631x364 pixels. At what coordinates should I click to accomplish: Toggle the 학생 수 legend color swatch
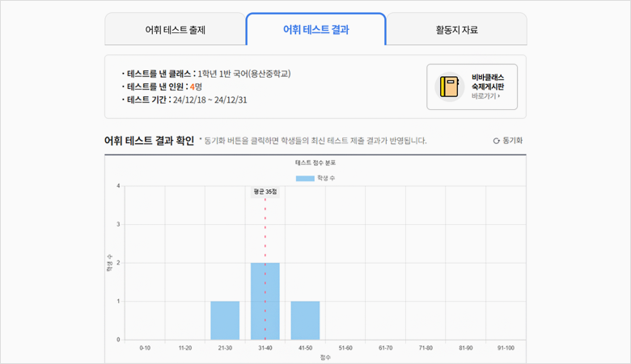(305, 178)
